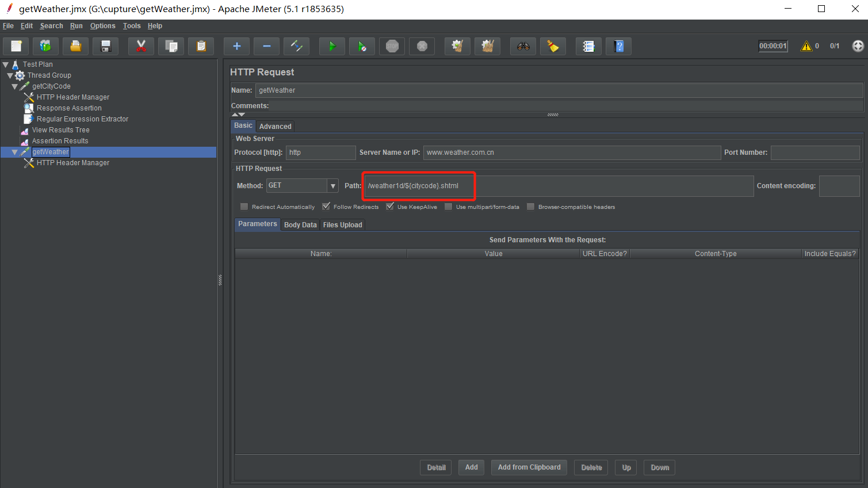This screenshot has height=488, width=868.
Task: Toggle the comments panel split arrows
Action: [238, 115]
